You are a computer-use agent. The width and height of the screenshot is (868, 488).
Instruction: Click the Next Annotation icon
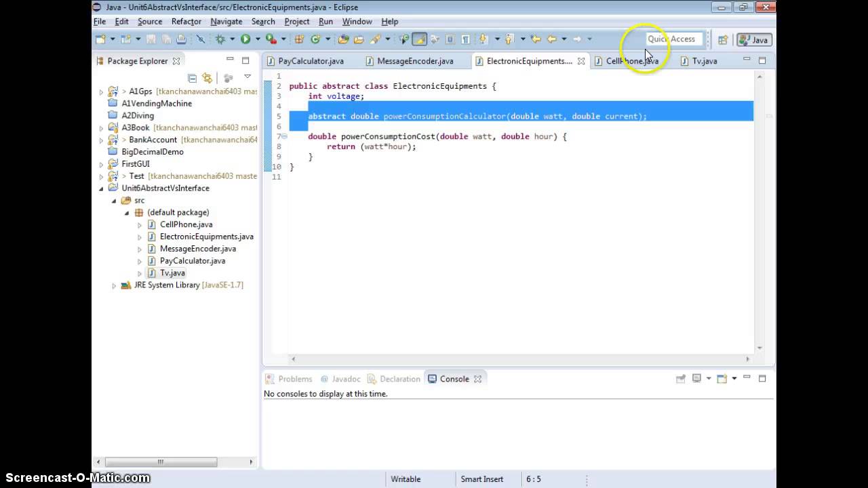484,39
